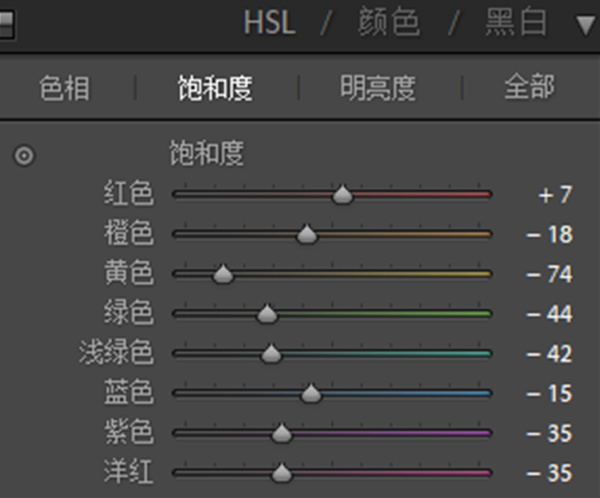Click the 橙色 (Orange) saturation slider handle
Viewport: 600px width, 498px height.
307,235
